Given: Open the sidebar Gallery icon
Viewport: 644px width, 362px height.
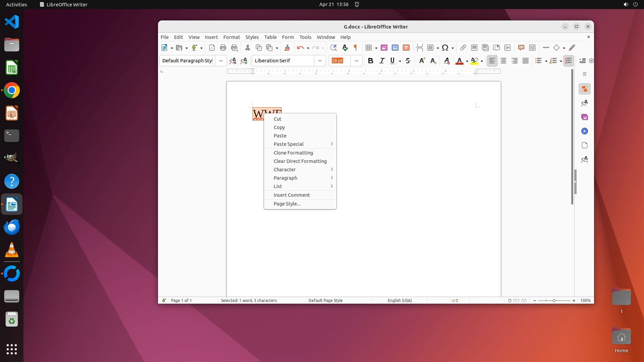Looking at the screenshot, I should coord(584,117).
